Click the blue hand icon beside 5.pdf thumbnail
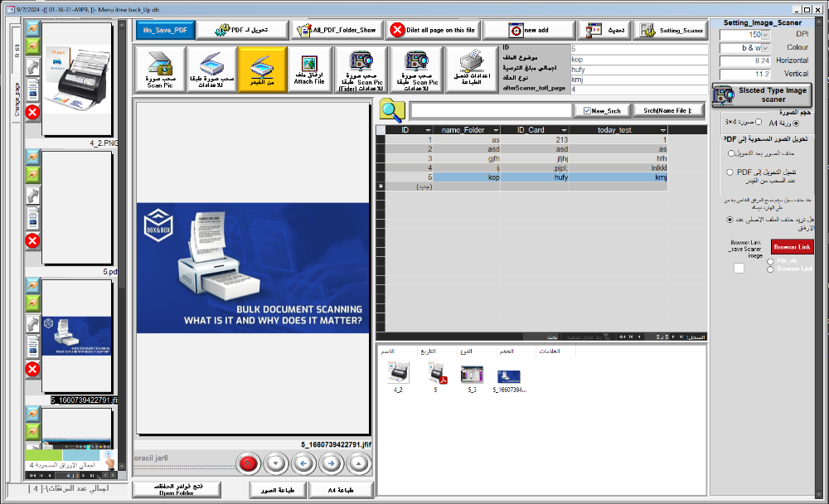Viewport: 829px width, 504px height. [x=33, y=157]
